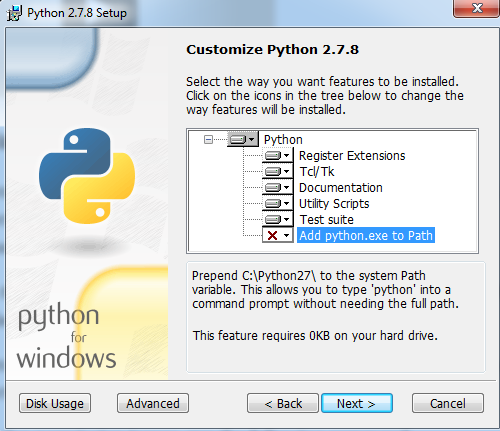Click the installer icon in the title bar
This screenshot has height=431, width=500.
coord(14,13)
